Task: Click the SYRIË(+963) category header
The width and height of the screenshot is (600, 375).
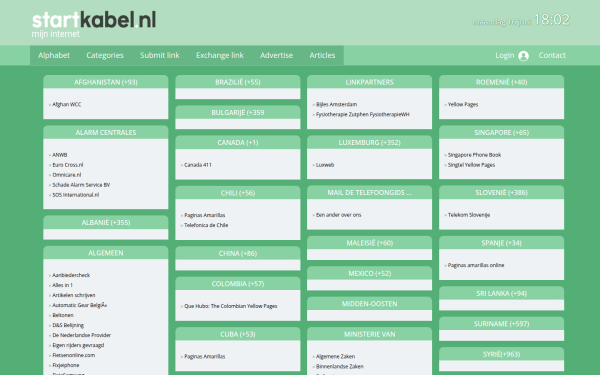Action: [501, 354]
